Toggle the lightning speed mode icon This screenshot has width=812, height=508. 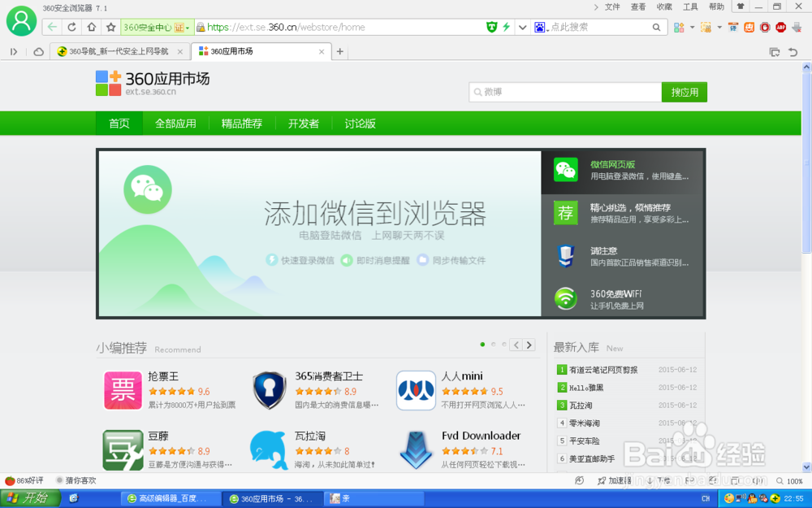pyautogui.click(x=507, y=28)
